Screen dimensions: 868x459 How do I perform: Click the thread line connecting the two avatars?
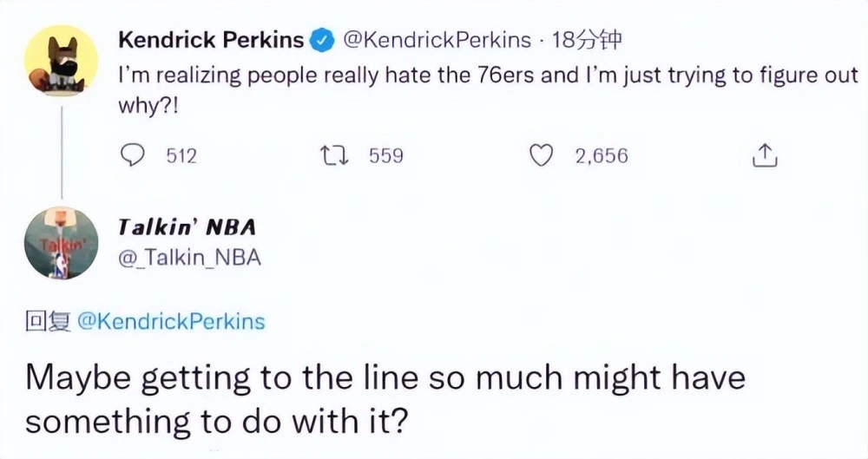pos(60,148)
